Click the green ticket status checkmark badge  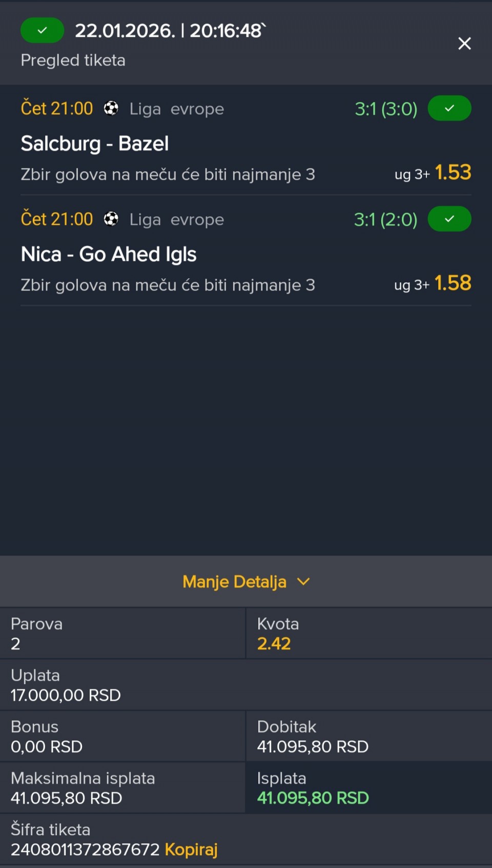42,31
